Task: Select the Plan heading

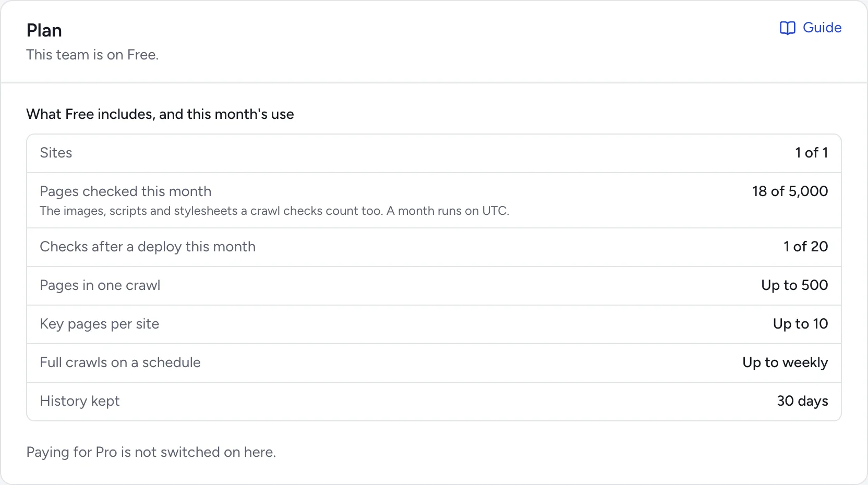Action: pyautogui.click(x=44, y=30)
